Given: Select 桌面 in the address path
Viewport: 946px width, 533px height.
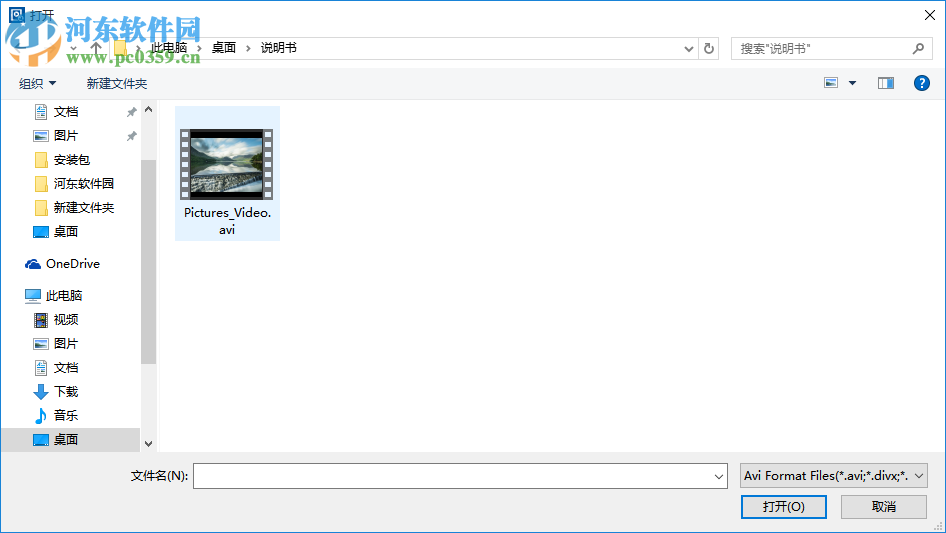Looking at the screenshot, I should click(x=224, y=48).
